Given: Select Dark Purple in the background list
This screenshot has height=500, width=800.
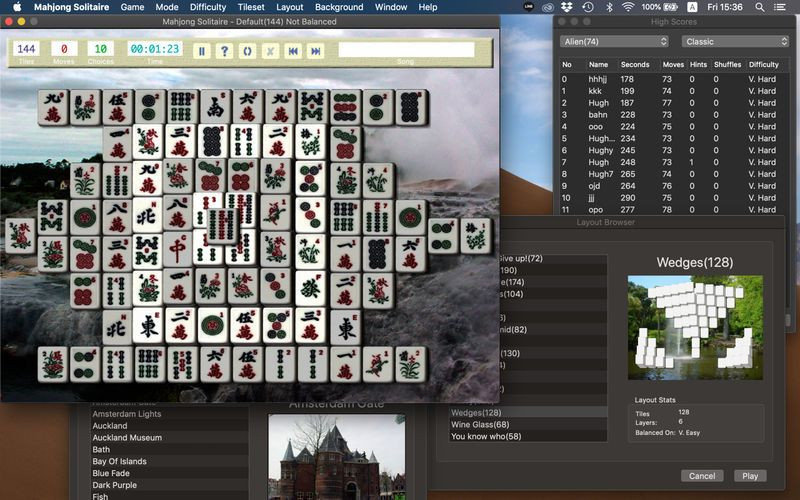Looking at the screenshot, I should pos(169,485).
